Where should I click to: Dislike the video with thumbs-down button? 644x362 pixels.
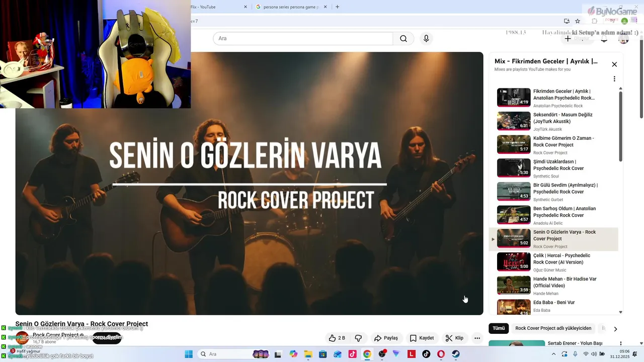click(358, 338)
